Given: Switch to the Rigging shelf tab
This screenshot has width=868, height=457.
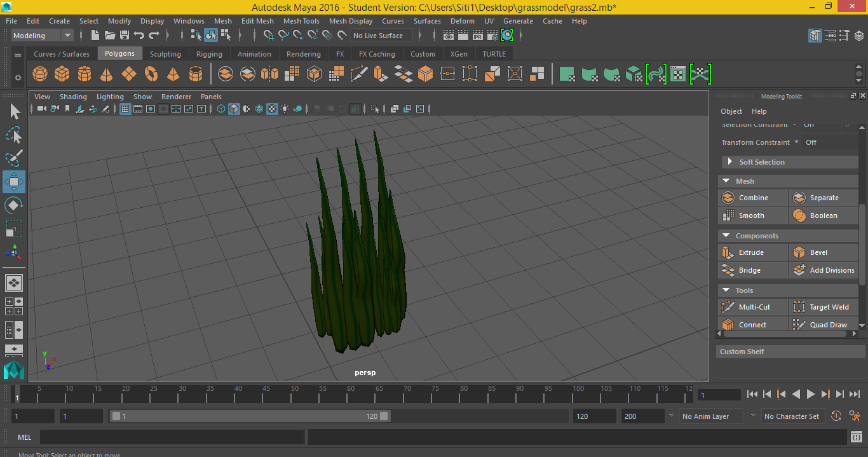Looking at the screenshot, I should [209, 54].
